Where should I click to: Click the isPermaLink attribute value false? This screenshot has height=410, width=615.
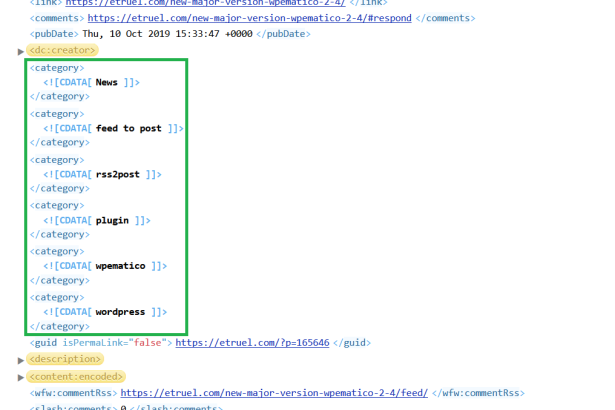[x=147, y=343]
